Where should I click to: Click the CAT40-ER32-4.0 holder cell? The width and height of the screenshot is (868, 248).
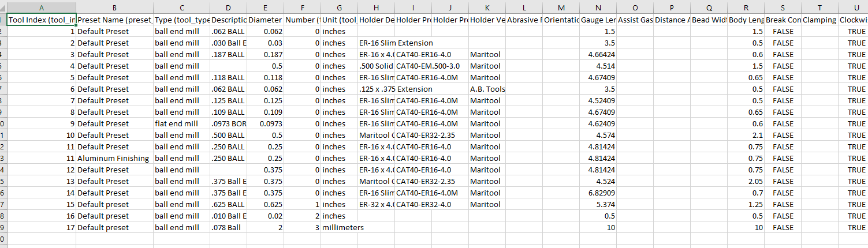click(x=423, y=204)
